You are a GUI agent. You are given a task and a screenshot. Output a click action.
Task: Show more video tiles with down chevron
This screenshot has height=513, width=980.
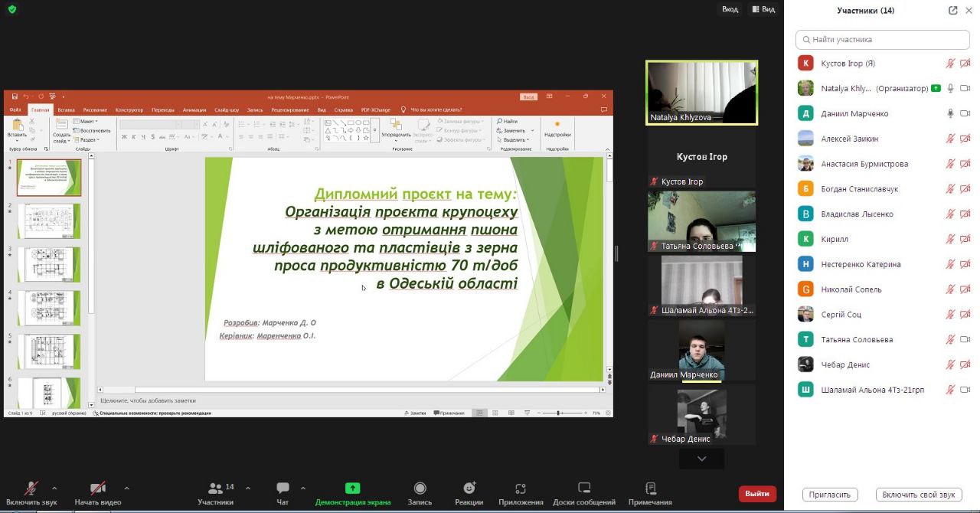pos(701,459)
